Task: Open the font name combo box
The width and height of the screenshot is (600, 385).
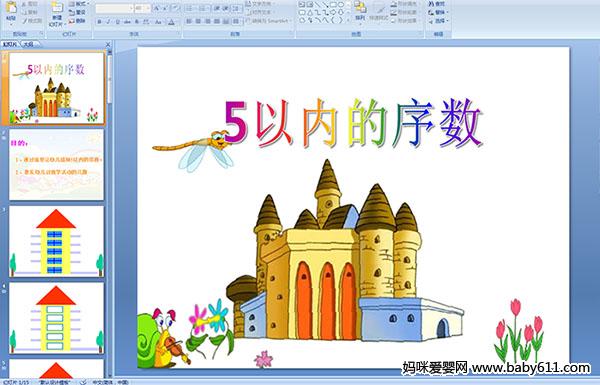Action: coord(114,8)
